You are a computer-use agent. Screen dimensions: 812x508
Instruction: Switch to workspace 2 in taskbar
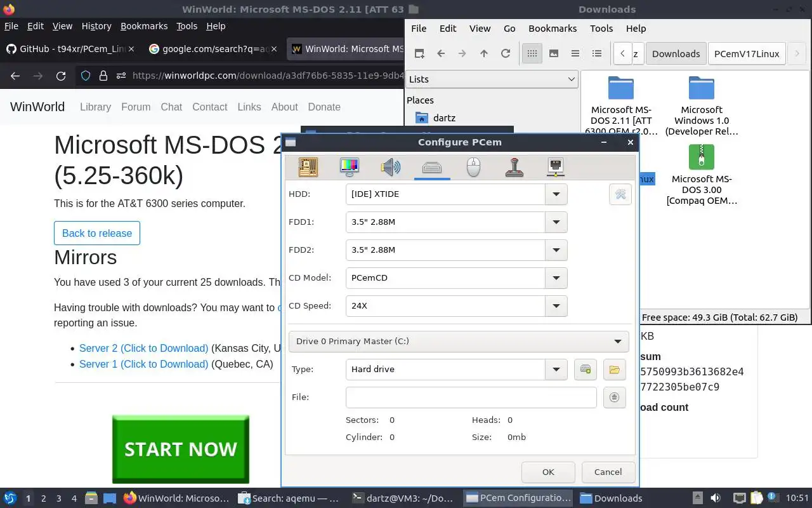pos(43,498)
